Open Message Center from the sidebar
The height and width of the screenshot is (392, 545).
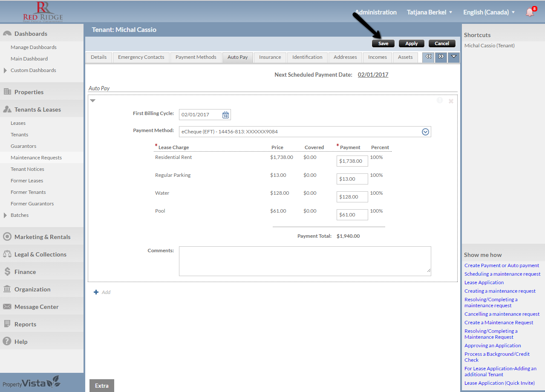pos(36,307)
